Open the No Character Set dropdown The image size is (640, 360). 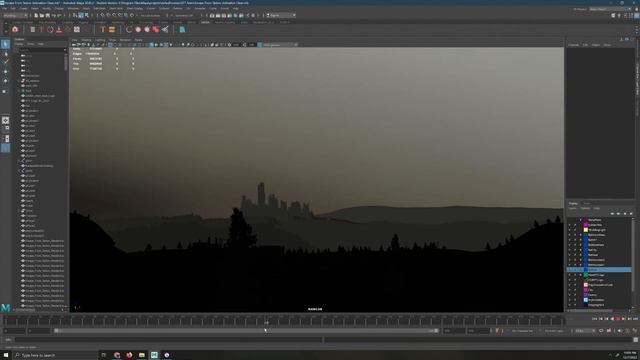(x=522, y=331)
